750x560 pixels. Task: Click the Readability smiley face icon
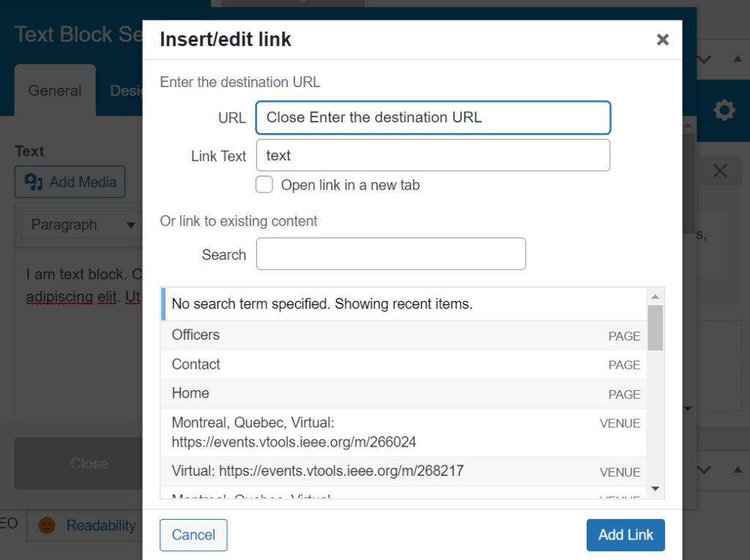[47, 526]
